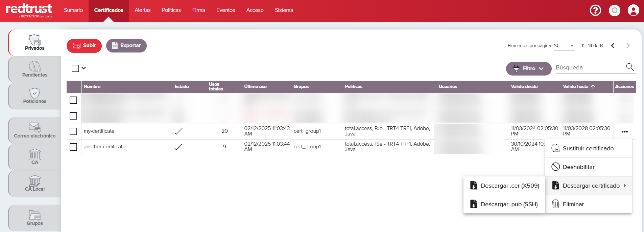Open the Grupos sidebar section

point(34,218)
